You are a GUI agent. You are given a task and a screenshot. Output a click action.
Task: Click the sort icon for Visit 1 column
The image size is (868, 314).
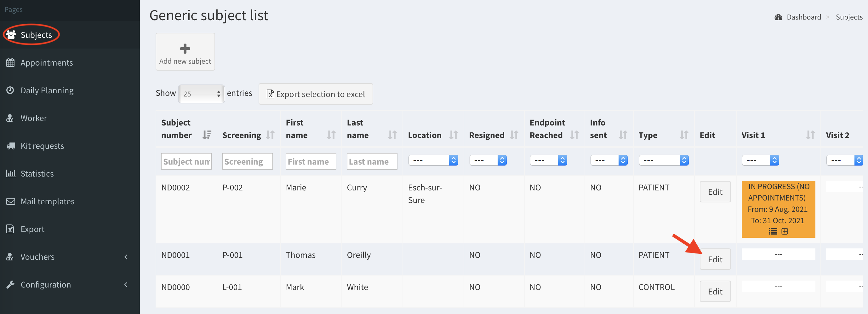point(810,135)
